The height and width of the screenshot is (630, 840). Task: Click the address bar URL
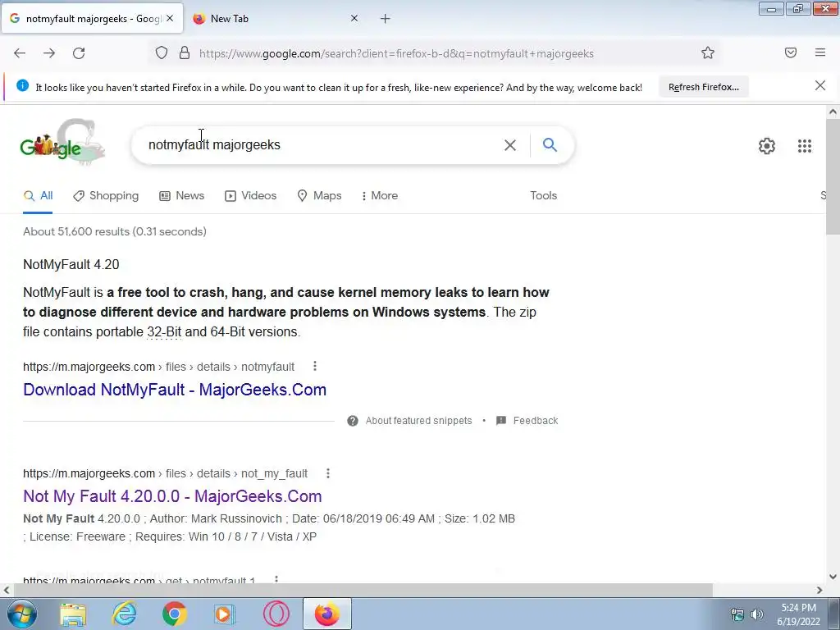pos(396,53)
